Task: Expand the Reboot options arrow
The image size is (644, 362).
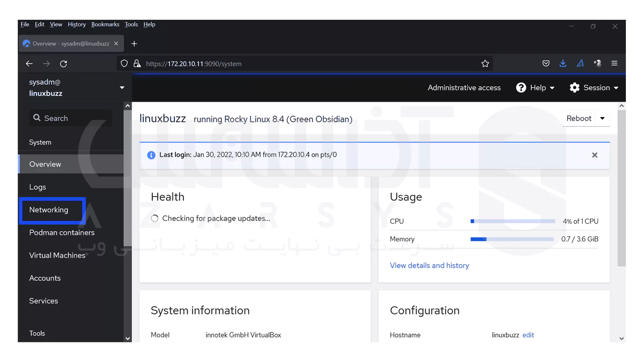Action: (602, 118)
